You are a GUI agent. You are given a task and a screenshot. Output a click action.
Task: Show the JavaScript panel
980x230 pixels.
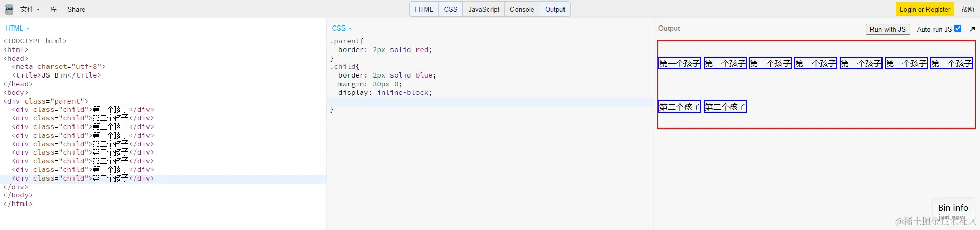pyautogui.click(x=483, y=9)
